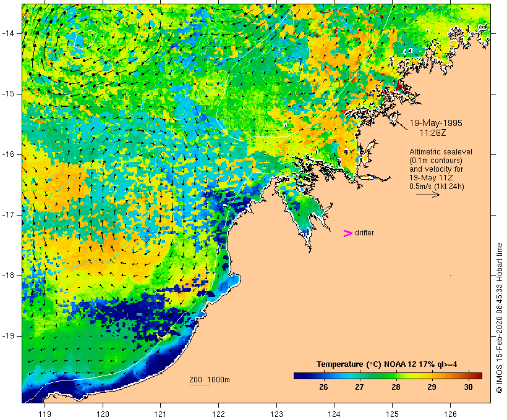Click colorbar tick label 26
Viewport: 507px width, 420px height.
pos(323,387)
